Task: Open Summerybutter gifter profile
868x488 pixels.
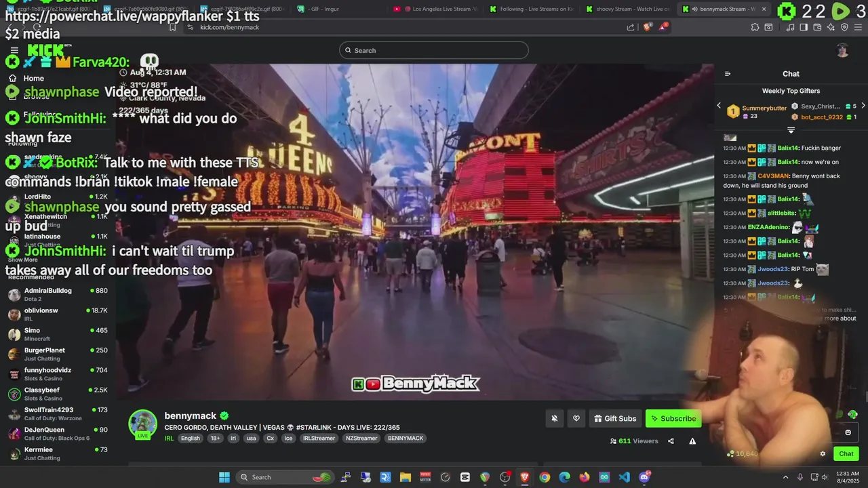Action: click(x=764, y=108)
